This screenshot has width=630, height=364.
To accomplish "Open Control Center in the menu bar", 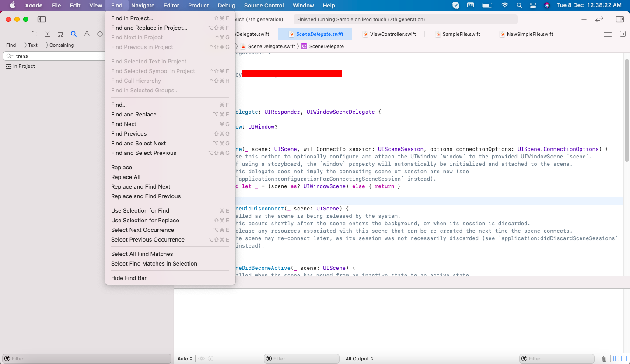I will (533, 5).
